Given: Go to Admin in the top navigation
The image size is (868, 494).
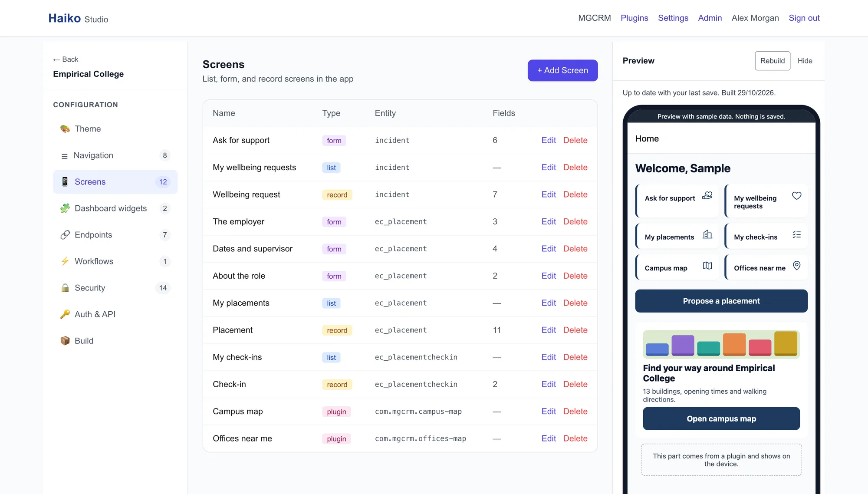Looking at the screenshot, I should pos(710,18).
